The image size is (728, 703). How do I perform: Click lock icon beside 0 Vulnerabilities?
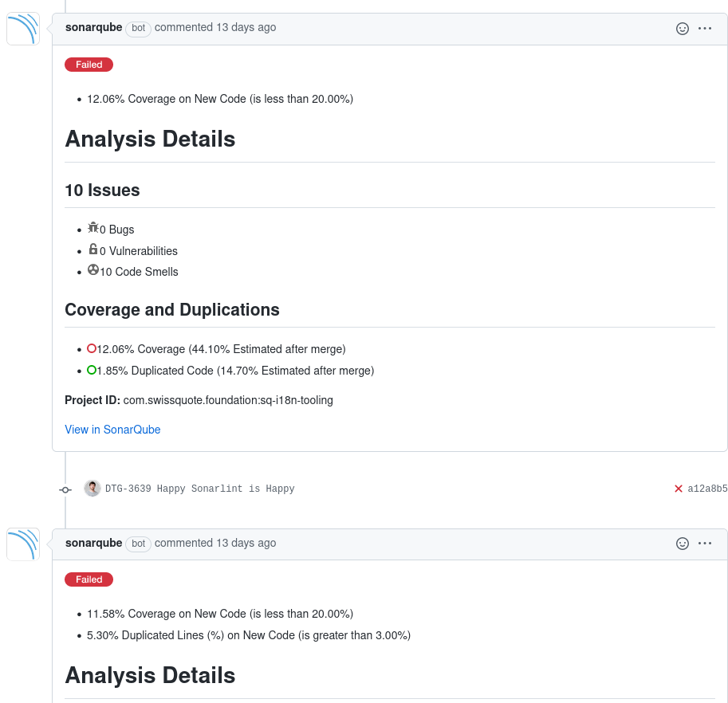(92, 249)
